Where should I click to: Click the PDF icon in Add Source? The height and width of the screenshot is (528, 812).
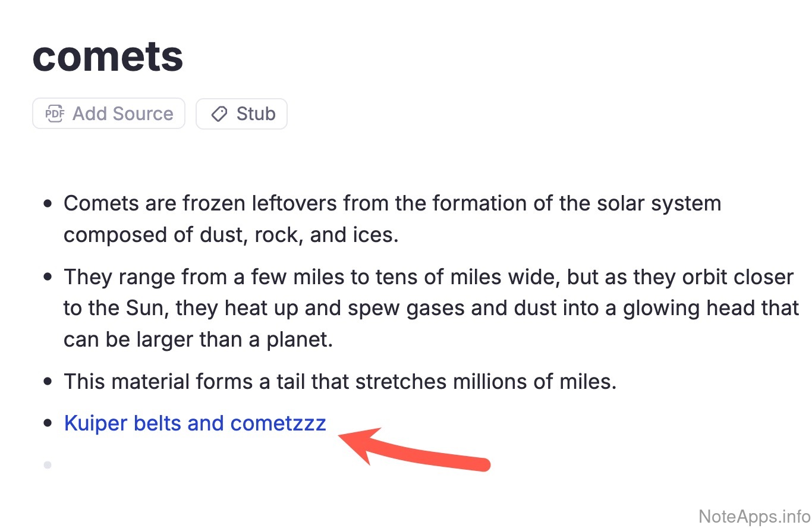pos(55,114)
